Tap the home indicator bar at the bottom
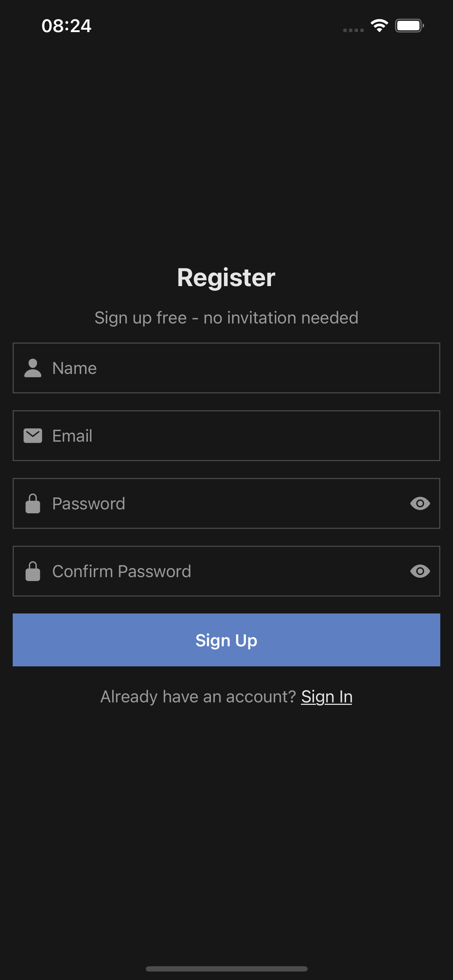This screenshot has height=980, width=453. (226, 969)
